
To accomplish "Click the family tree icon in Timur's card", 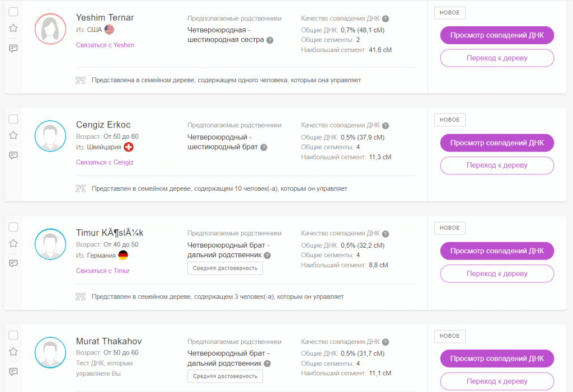I will pos(80,296).
